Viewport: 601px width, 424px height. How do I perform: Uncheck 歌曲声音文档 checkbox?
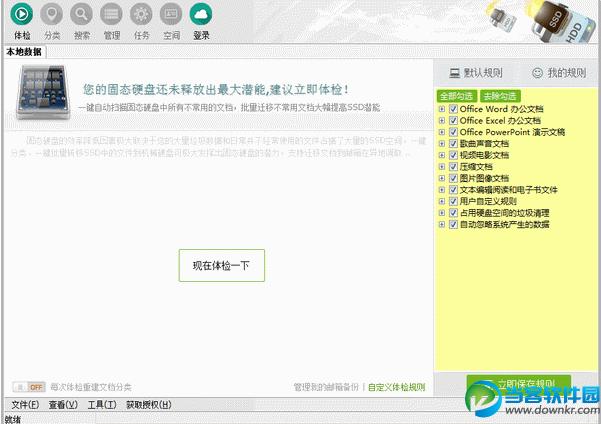click(x=453, y=143)
